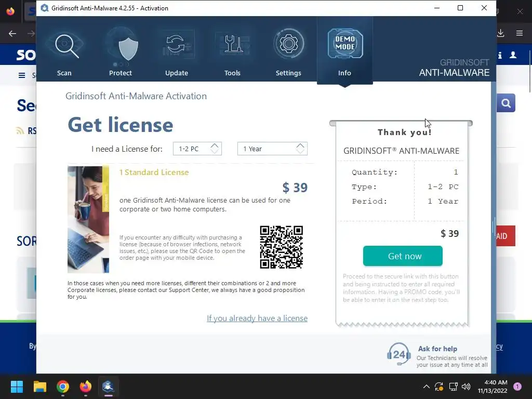The width and height of the screenshot is (532, 399).
Task: Click the search button in the browser page
Action: point(506,103)
